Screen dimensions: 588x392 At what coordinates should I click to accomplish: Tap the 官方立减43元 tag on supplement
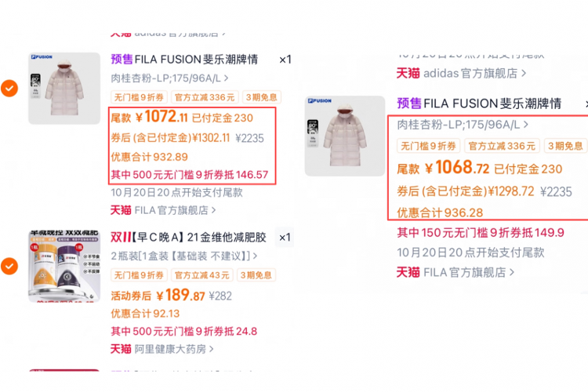pyautogui.click(x=201, y=275)
